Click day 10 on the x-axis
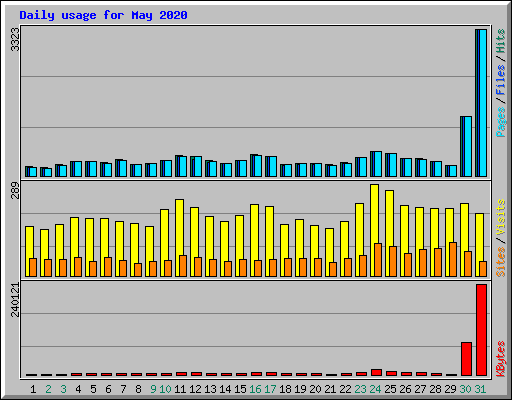Screen dimensions: 512x400 (x=165, y=389)
